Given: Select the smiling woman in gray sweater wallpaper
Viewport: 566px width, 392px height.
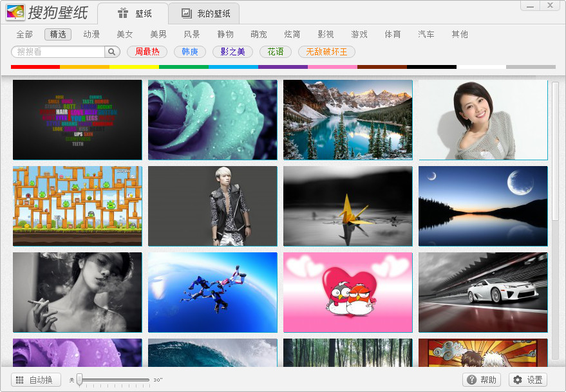Looking at the screenshot, I should pos(483,120).
